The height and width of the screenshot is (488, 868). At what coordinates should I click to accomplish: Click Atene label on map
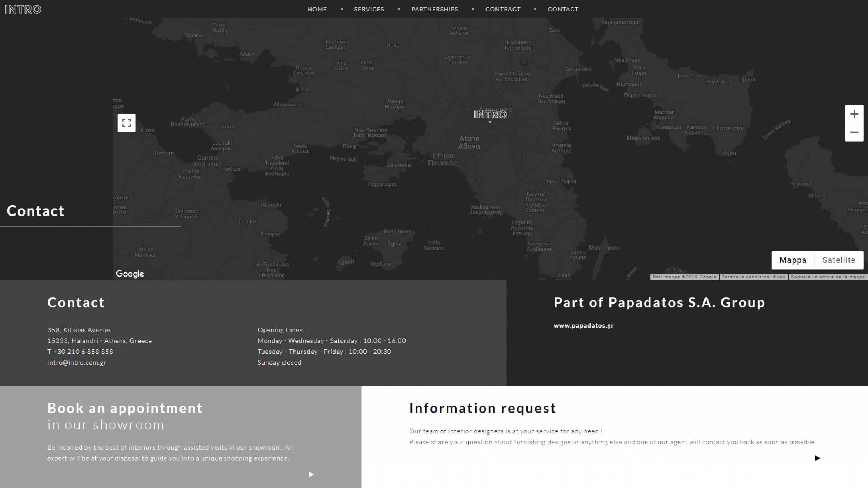469,139
